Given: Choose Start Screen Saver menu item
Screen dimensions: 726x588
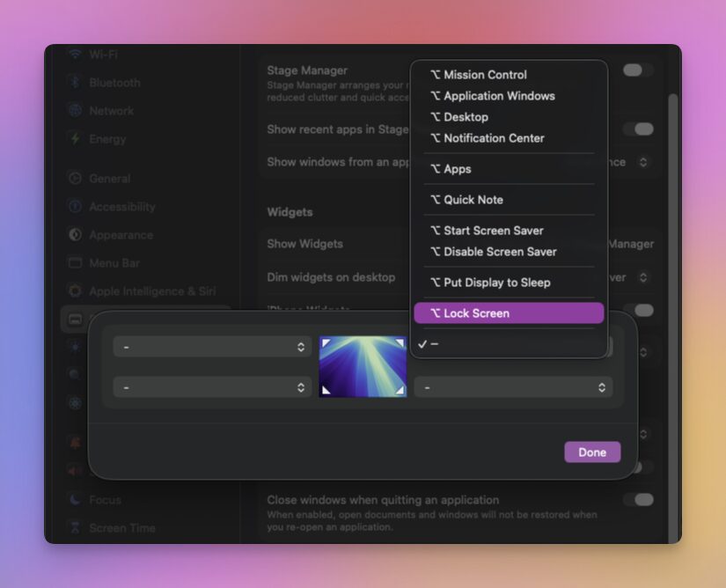Looking at the screenshot, I should (509, 231).
